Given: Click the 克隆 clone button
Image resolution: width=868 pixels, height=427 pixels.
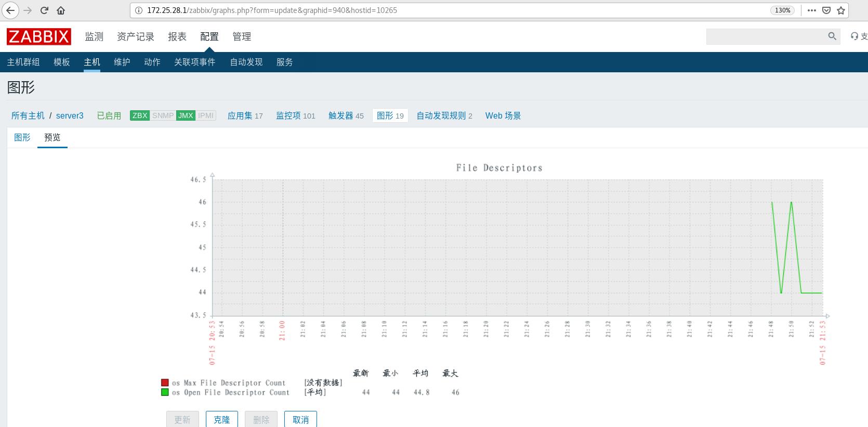Looking at the screenshot, I should 222,419.
